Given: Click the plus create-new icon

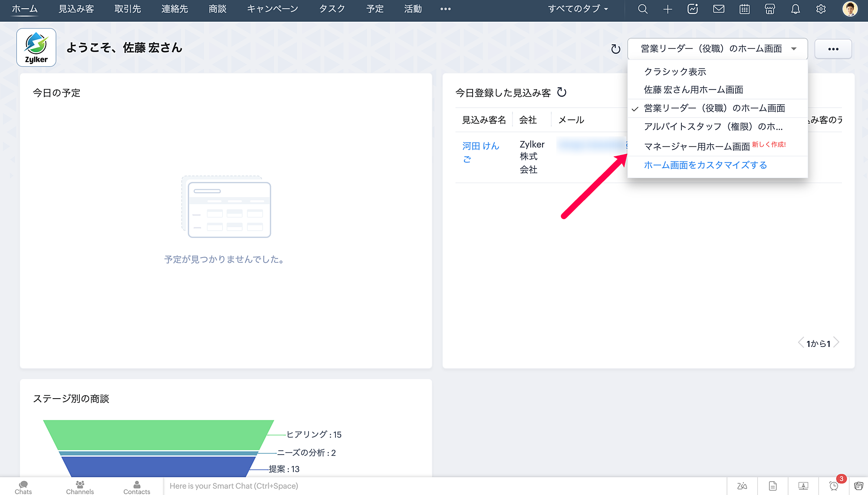Looking at the screenshot, I should tap(667, 9).
